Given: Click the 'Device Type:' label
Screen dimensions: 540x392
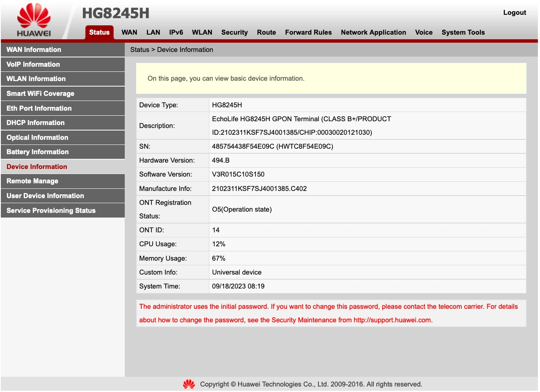Looking at the screenshot, I should click(159, 105).
